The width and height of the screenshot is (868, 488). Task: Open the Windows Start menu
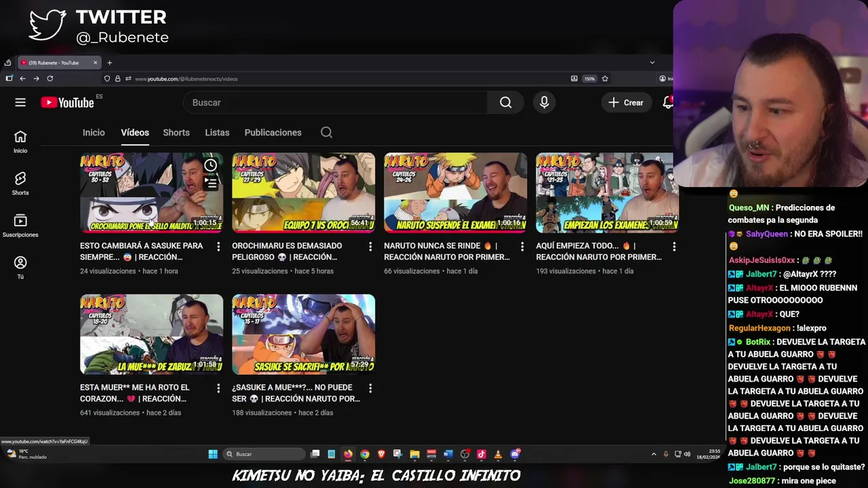point(213,454)
